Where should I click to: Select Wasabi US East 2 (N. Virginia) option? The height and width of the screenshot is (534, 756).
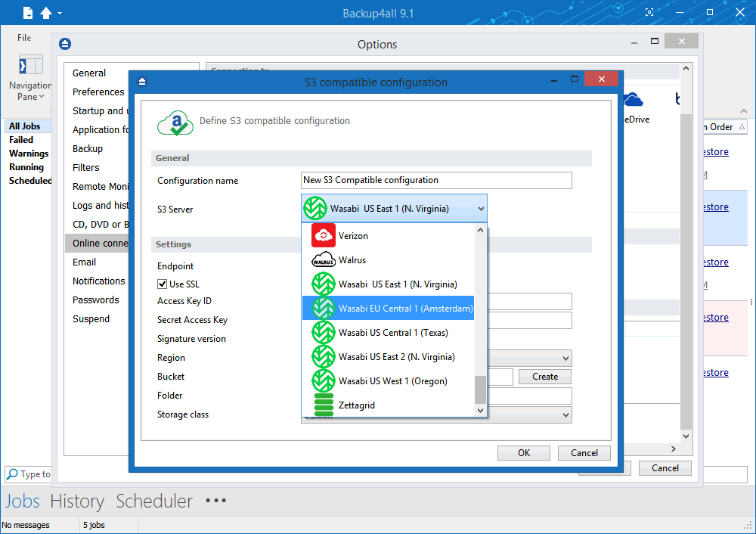coord(388,356)
